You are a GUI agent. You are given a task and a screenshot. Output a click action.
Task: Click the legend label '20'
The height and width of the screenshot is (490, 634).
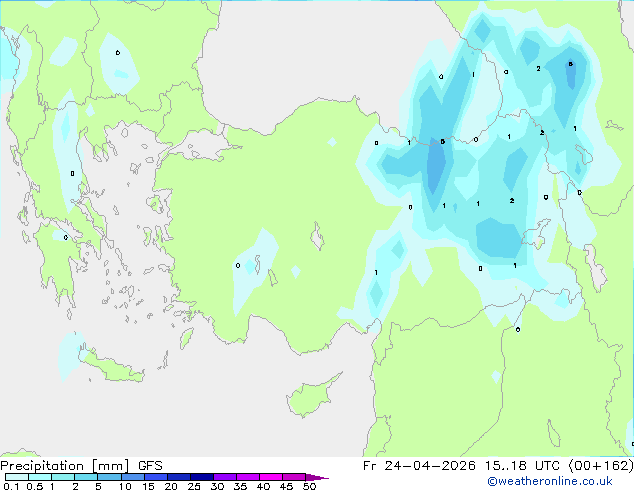[x=171, y=486]
